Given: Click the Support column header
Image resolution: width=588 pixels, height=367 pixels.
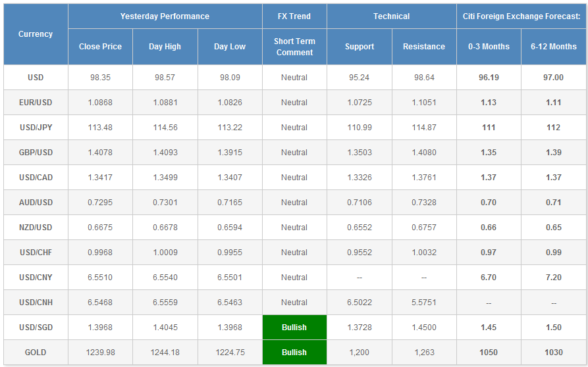Looking at the screenshot, I should 359,47.
